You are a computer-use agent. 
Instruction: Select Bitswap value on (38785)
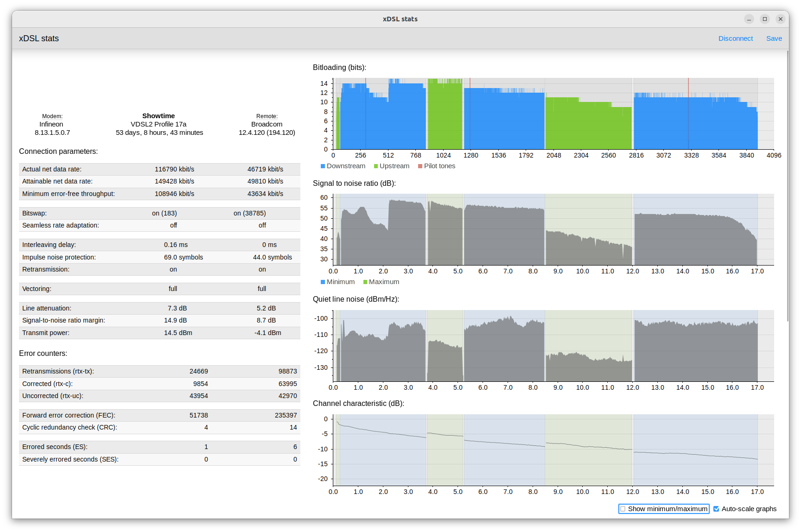pos(250,213)
